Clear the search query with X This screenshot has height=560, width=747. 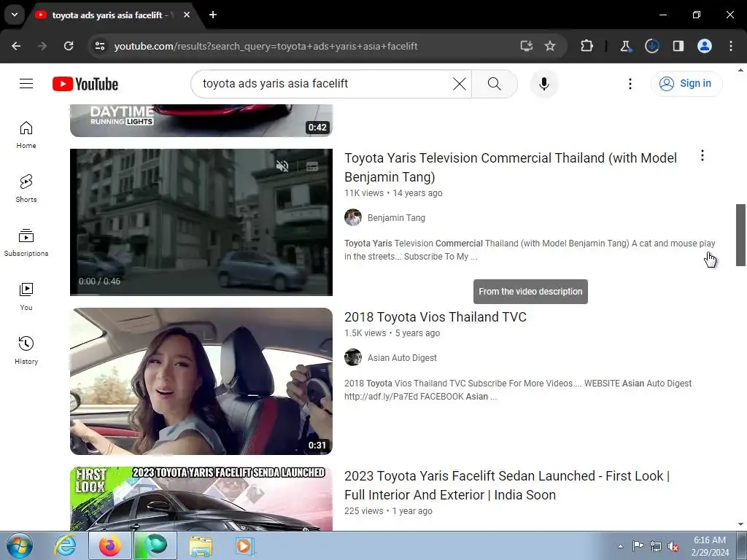point(460,84)
